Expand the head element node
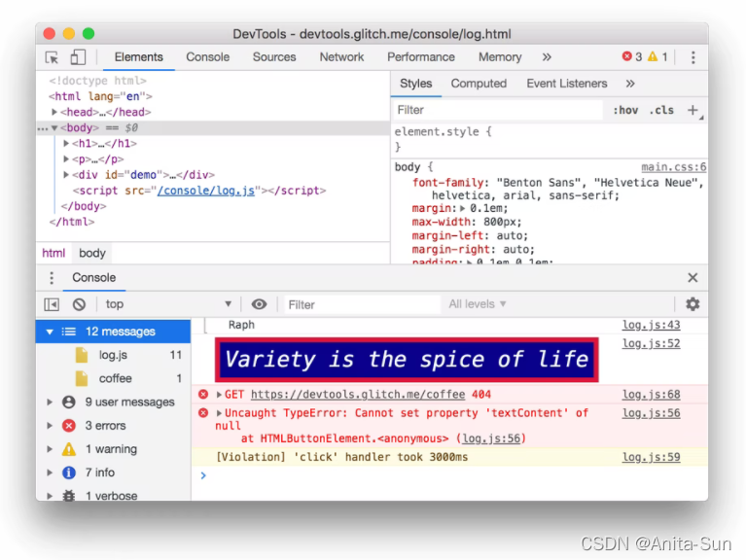This screenshot has width=746, height=560. (54, 112)
